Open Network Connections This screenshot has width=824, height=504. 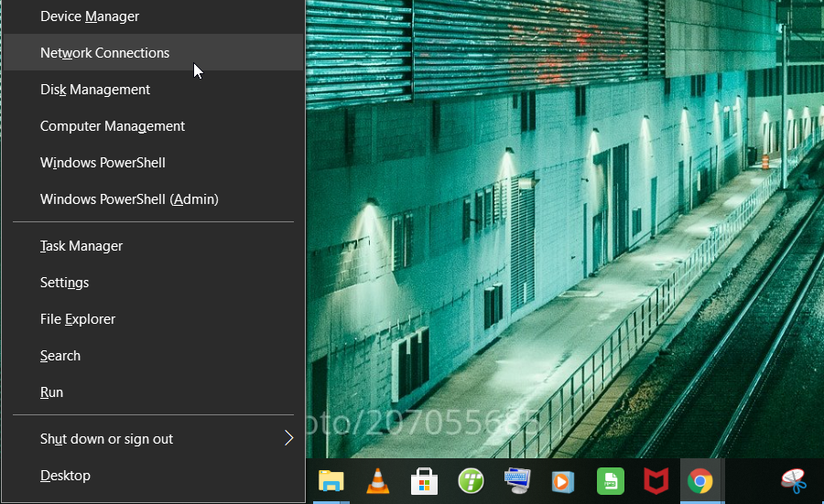point(104,53)
